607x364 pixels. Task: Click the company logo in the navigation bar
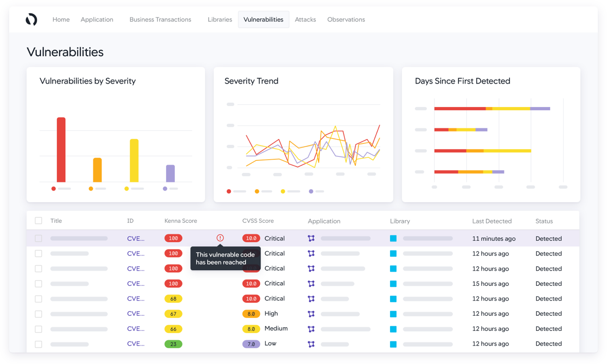pyautogui.click(x=31, y=19)
